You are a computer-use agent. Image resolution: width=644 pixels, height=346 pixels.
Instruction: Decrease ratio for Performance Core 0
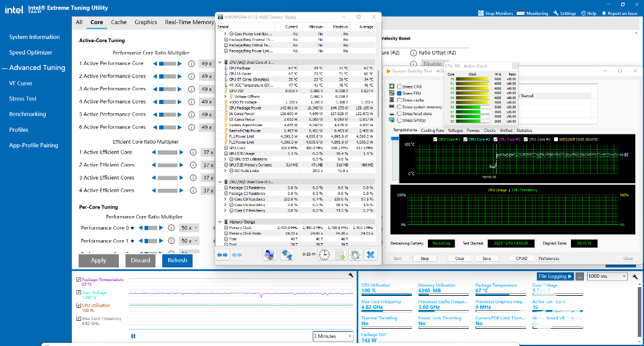pyautogui.click(x=141, y=228)
